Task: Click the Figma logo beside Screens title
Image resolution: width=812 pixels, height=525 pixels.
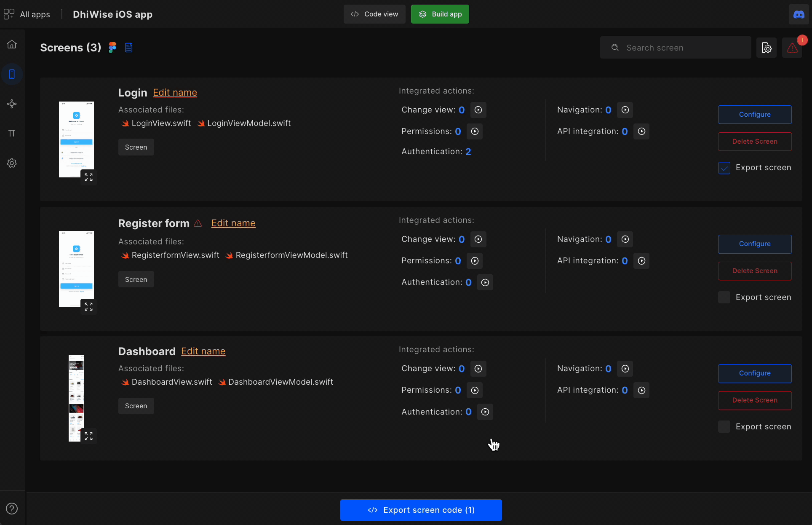Action: pyautogui.click(x=112, y=48)
